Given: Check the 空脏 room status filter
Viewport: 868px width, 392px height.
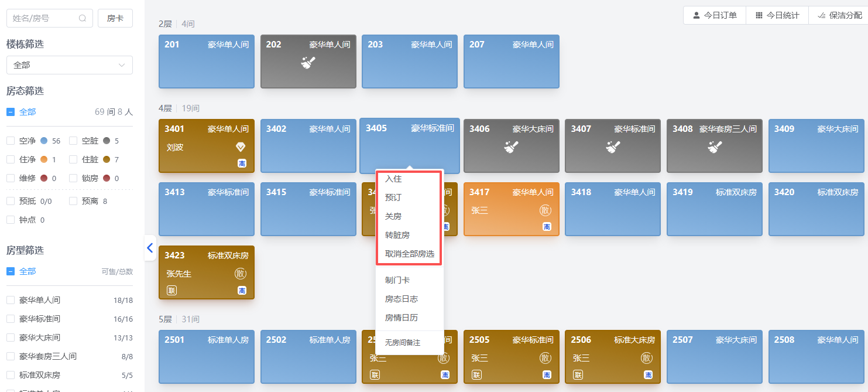Looking at the screenshot, I should (x=73, y=141).
